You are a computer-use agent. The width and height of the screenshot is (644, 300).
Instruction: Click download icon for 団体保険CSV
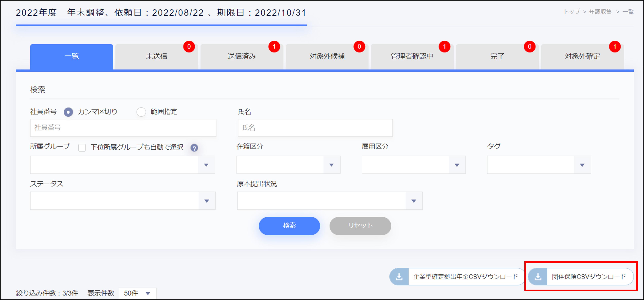(538, 277)
